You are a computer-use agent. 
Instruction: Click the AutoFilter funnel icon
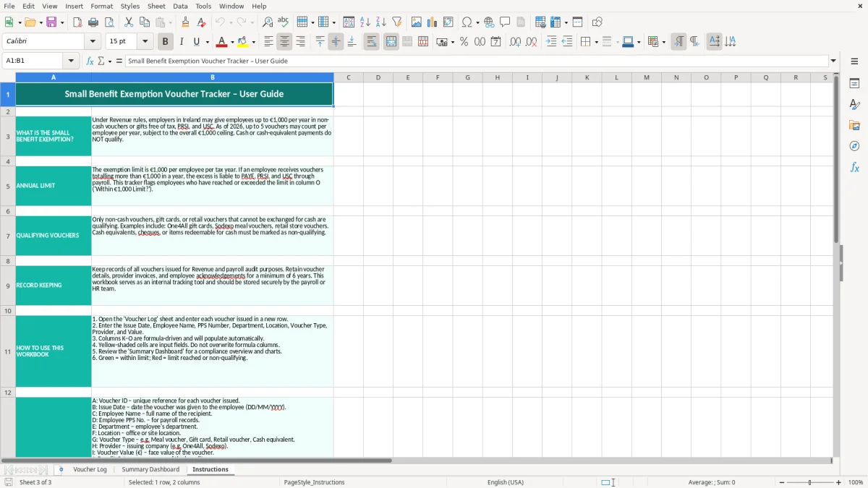click(x=397, y=22)
